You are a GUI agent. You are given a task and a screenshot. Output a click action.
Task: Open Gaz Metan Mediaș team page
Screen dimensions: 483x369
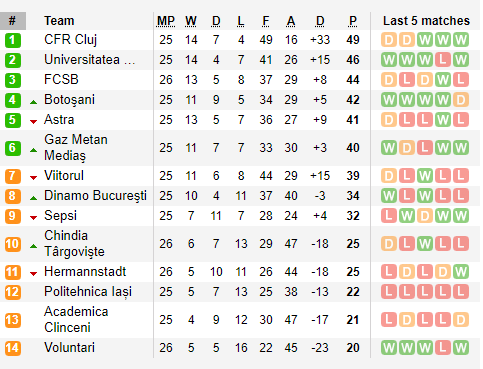click(x=76, y=148)
